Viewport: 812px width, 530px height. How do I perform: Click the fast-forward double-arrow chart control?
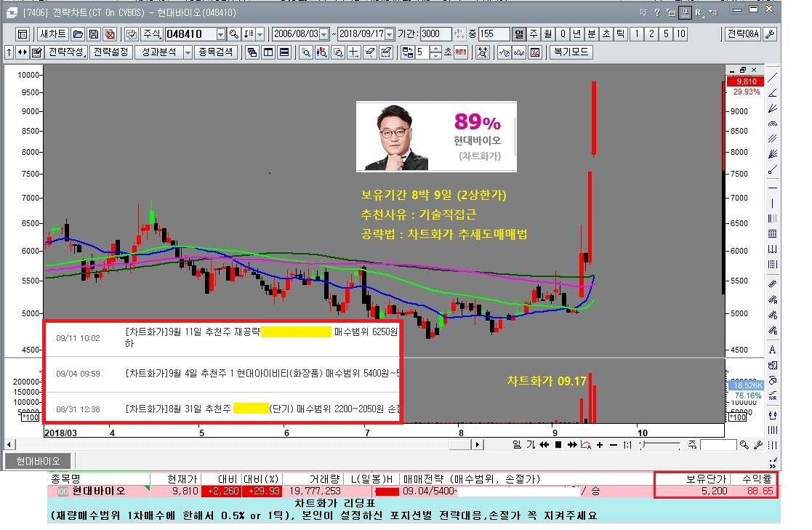[571, 444]
